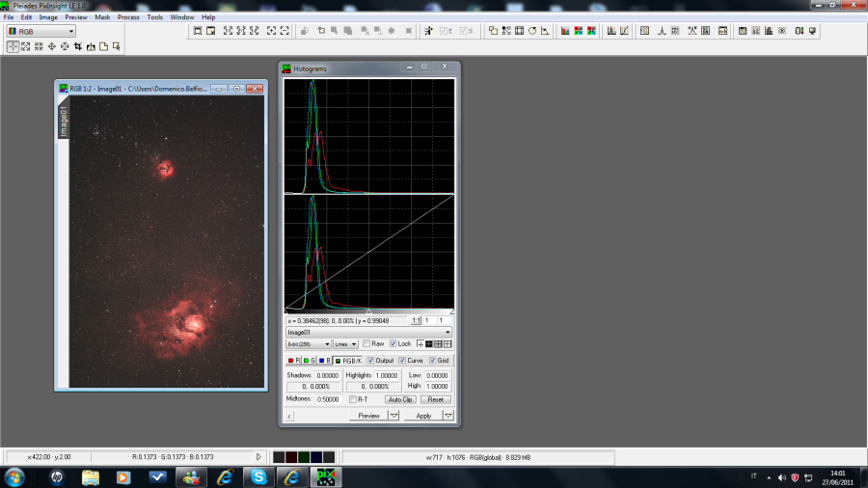The image size is (868, 488).
Task: Click the Resample table-grid icon
Action: point(519,31)
